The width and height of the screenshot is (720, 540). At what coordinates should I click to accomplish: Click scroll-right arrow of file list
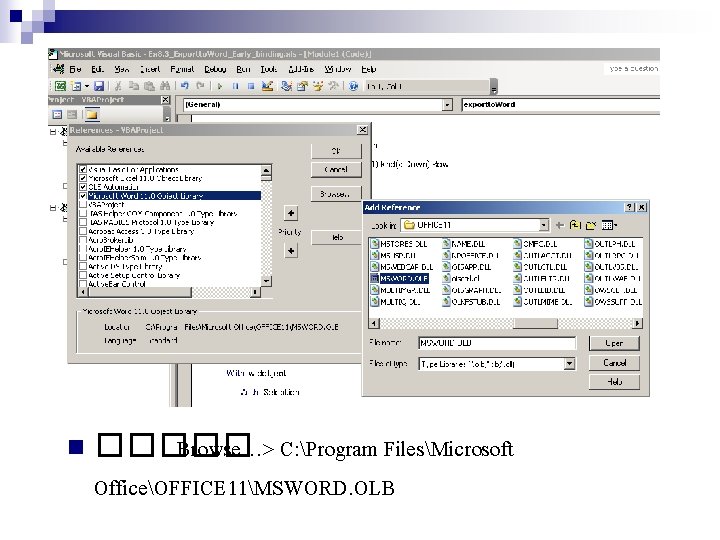637,324
